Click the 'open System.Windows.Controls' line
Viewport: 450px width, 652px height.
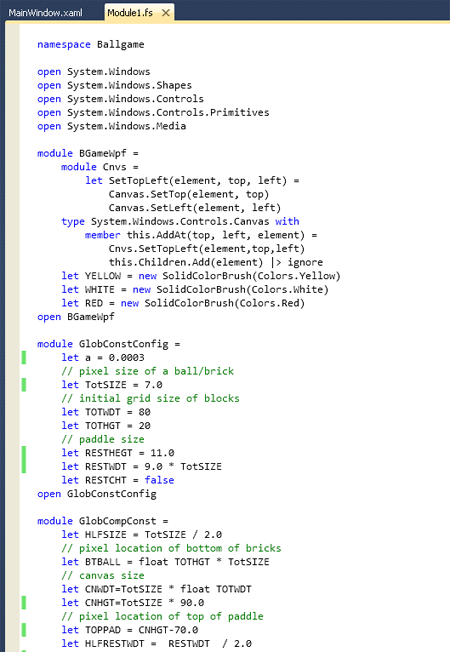[x=120, y=99]
